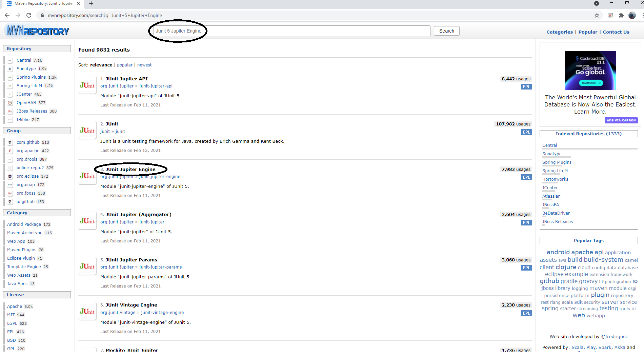644x356 pixels.
Task: Click the OpenHAB repository icon
Action: click(x=10, y=103)
